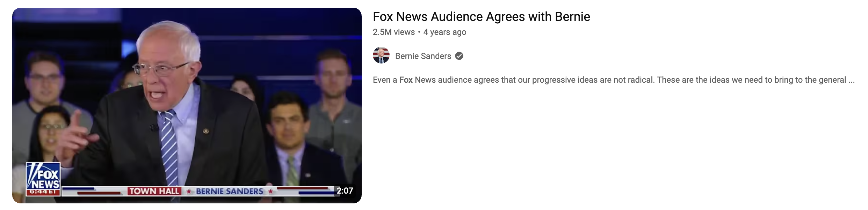Click the red star after BERNIE SANDERS banner text

coord(270,191)
